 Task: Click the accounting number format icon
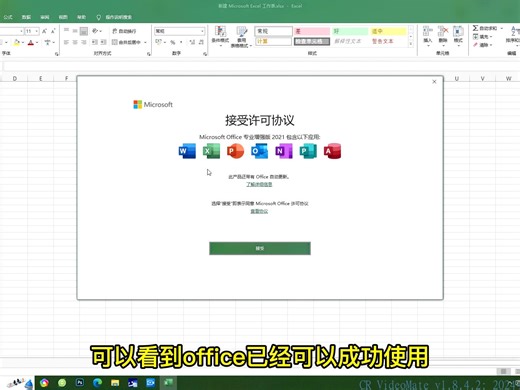(x=159, y=42)
